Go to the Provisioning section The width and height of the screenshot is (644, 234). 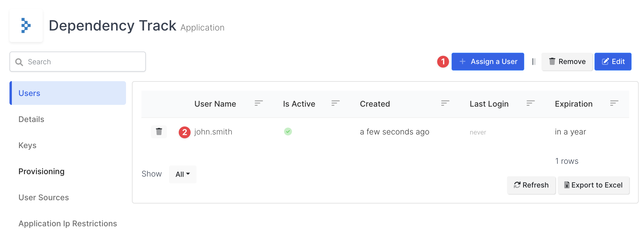tap(41, 172)
